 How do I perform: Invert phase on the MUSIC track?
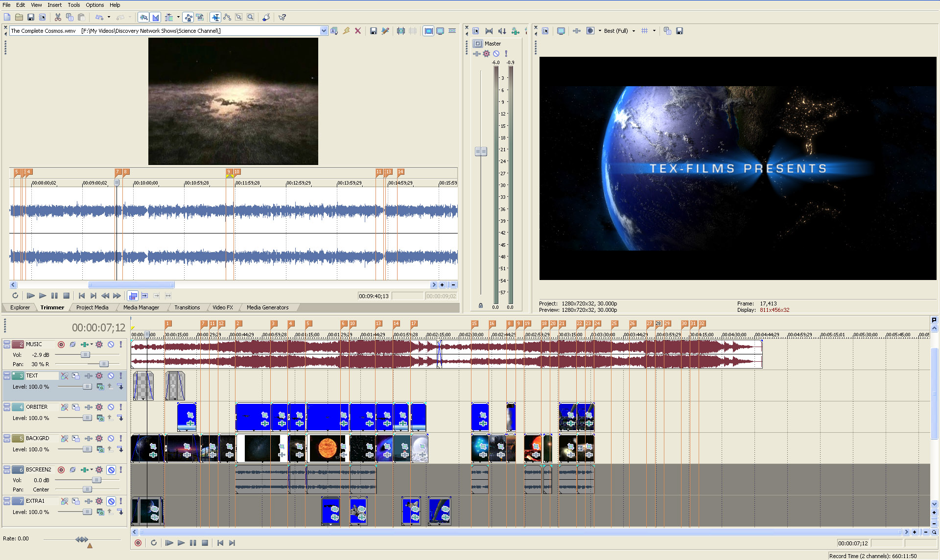coord(72,345)
